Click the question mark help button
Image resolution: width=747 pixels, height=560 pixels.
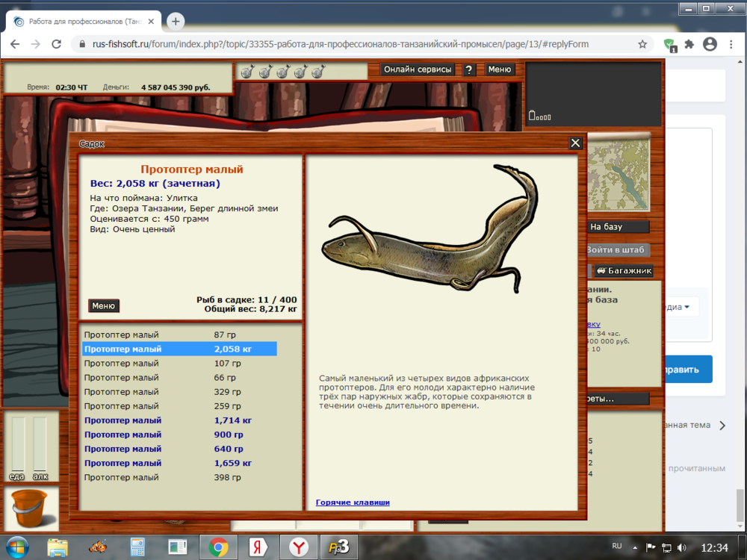[469, 69]
